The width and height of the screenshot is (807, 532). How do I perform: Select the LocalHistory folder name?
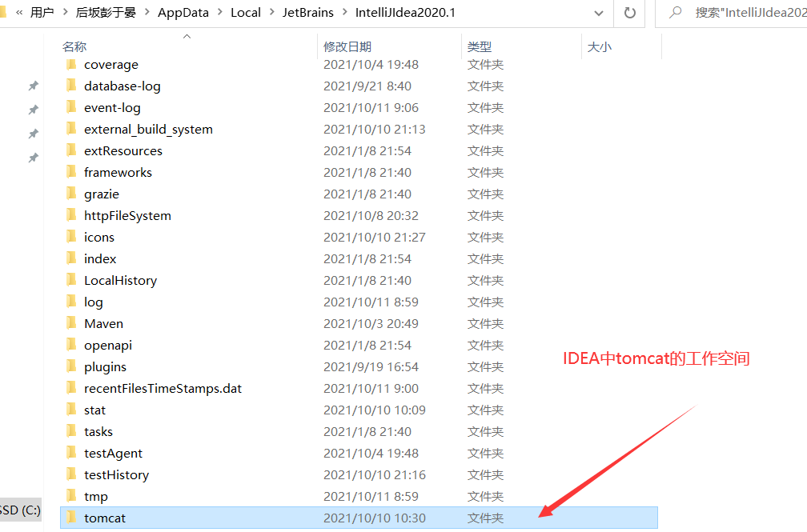pos(120,281)
